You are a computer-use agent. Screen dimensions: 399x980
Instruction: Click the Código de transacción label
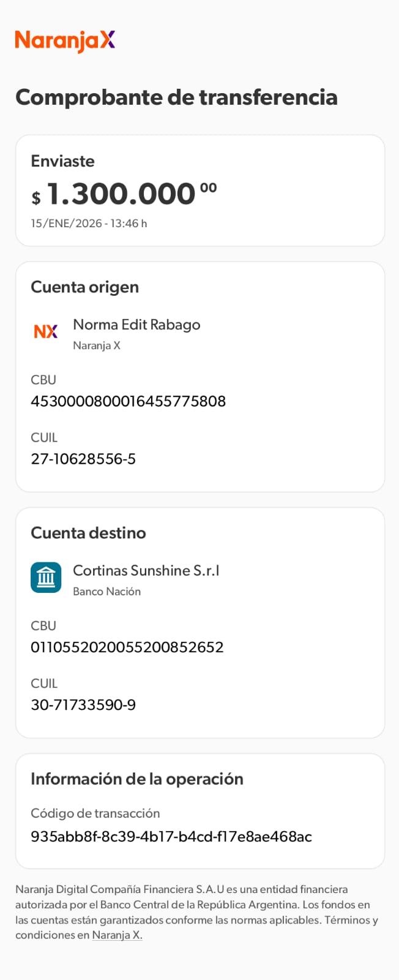pos(95,813)
